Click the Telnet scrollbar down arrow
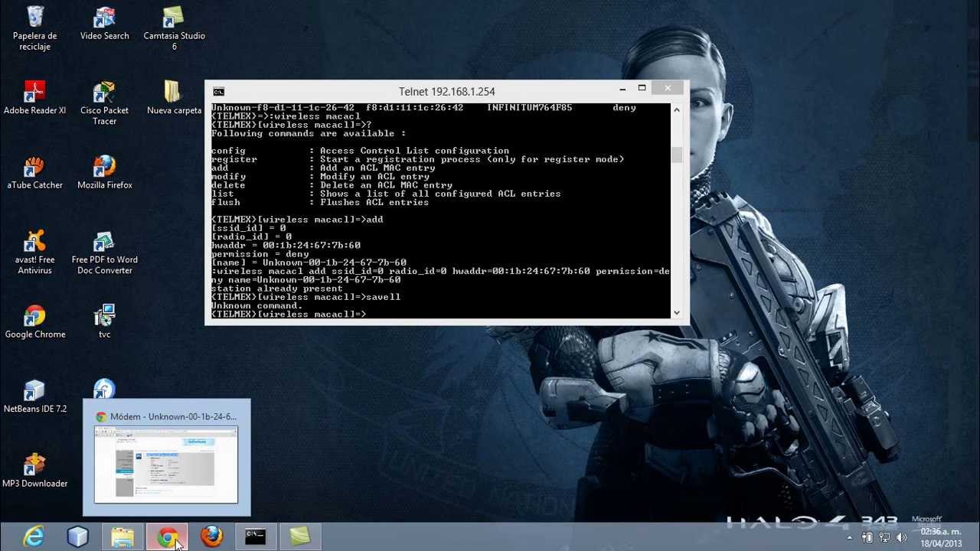 676,312
